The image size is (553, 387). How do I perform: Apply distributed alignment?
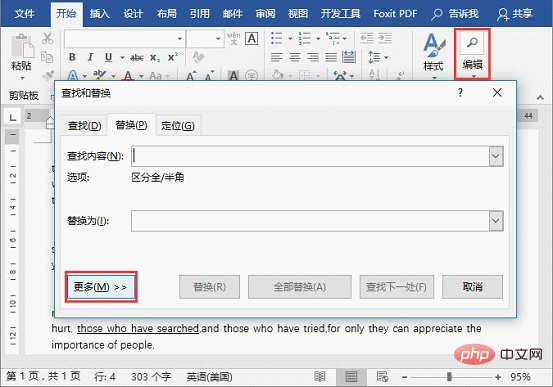tap(349, 57)
